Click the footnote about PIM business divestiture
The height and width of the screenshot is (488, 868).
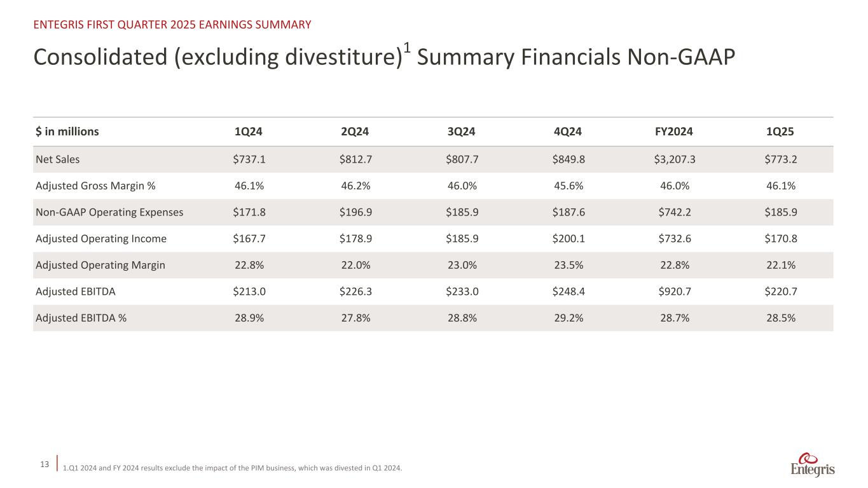pos(232,469)
